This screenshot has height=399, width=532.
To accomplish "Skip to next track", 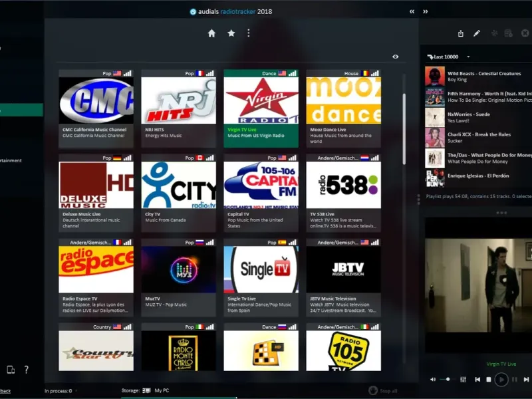I will point(526,379).
